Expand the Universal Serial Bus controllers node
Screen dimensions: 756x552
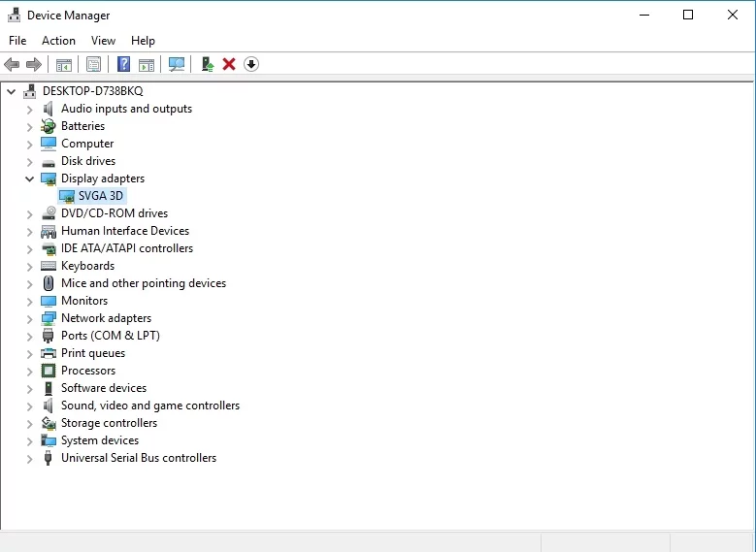(x=30, y=458)
